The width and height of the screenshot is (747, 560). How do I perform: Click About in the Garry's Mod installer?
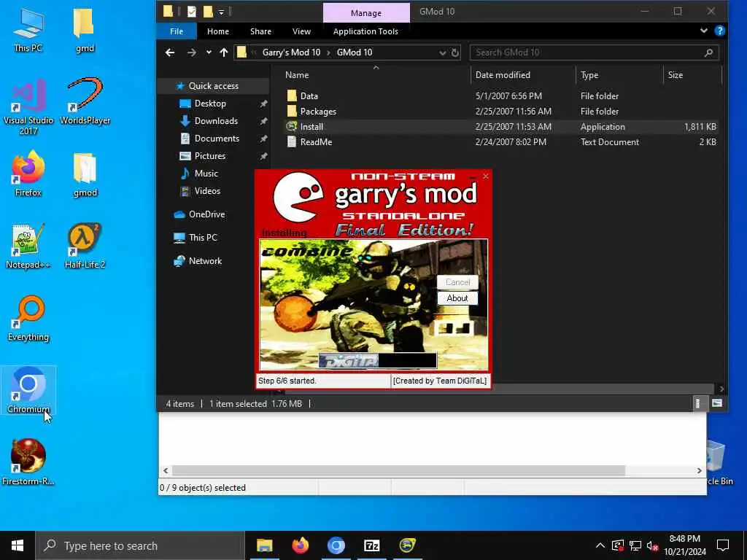tap(457, 298)
